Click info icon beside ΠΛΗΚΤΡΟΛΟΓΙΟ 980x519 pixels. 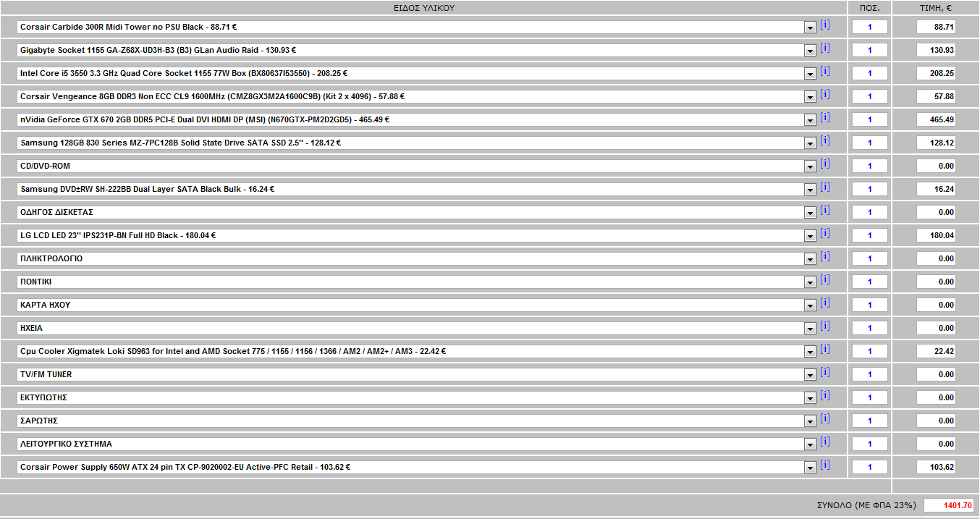[x=825, y=257]
